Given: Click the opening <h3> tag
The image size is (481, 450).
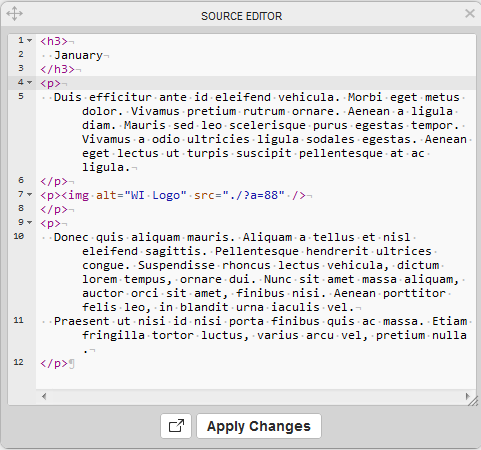Looking at the screenshot, I should tap(54, 41).
